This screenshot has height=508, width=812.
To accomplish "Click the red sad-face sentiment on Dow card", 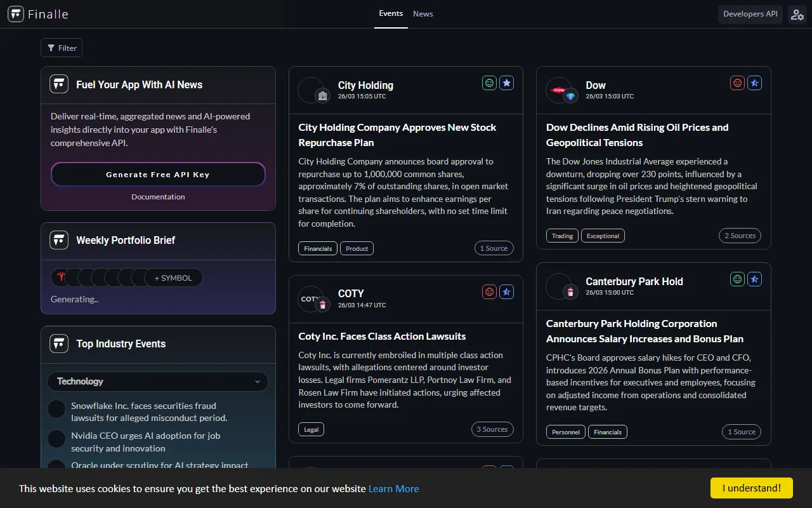I will pos(737,83).
